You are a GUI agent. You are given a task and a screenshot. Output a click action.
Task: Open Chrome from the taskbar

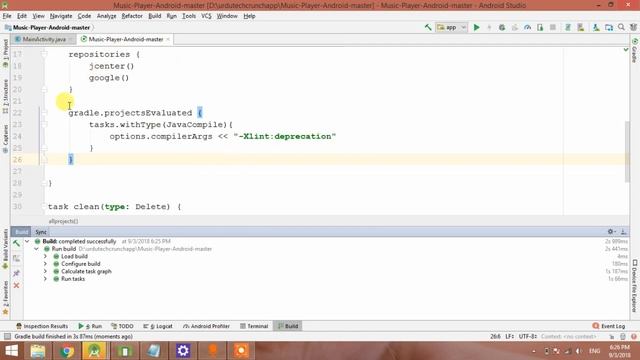tap(67, 351)
